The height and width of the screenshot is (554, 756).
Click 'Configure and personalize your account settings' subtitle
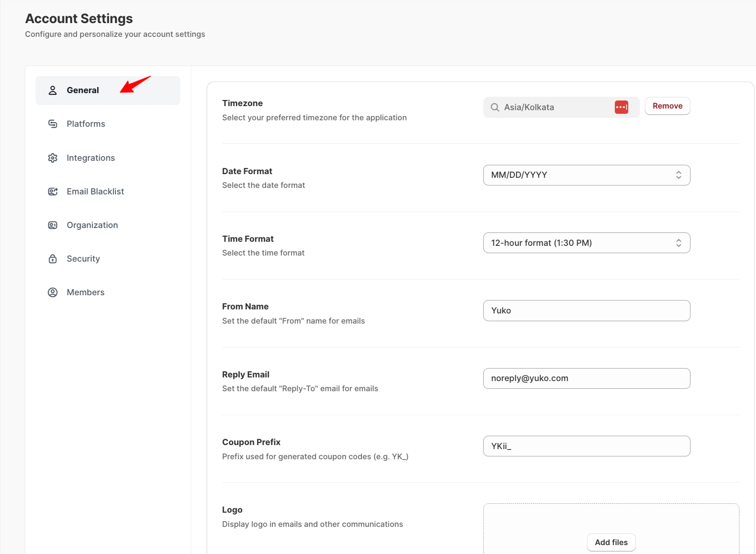115,34
